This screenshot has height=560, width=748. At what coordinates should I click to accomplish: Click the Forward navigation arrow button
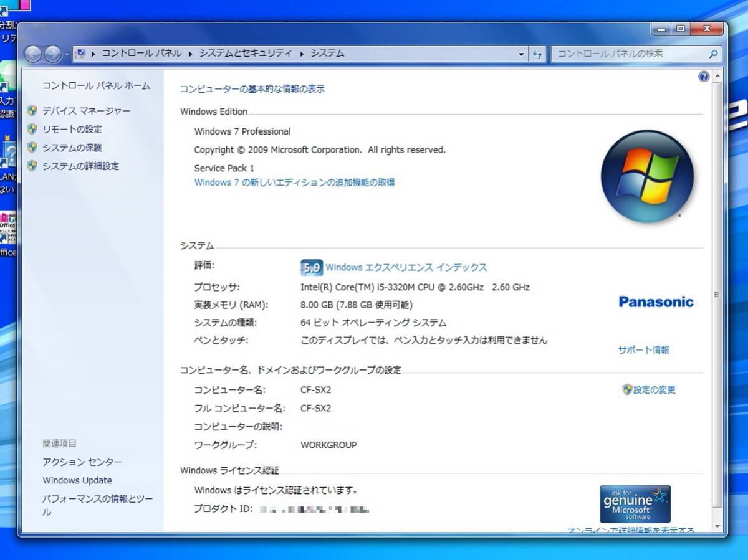tap(53, 54)
